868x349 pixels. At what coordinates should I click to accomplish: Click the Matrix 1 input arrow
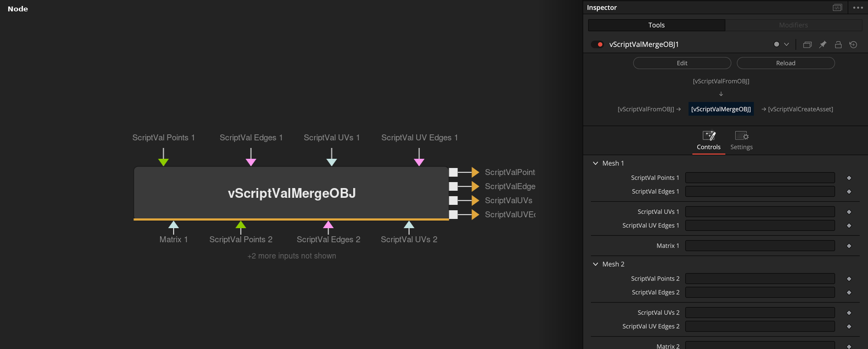174,225
